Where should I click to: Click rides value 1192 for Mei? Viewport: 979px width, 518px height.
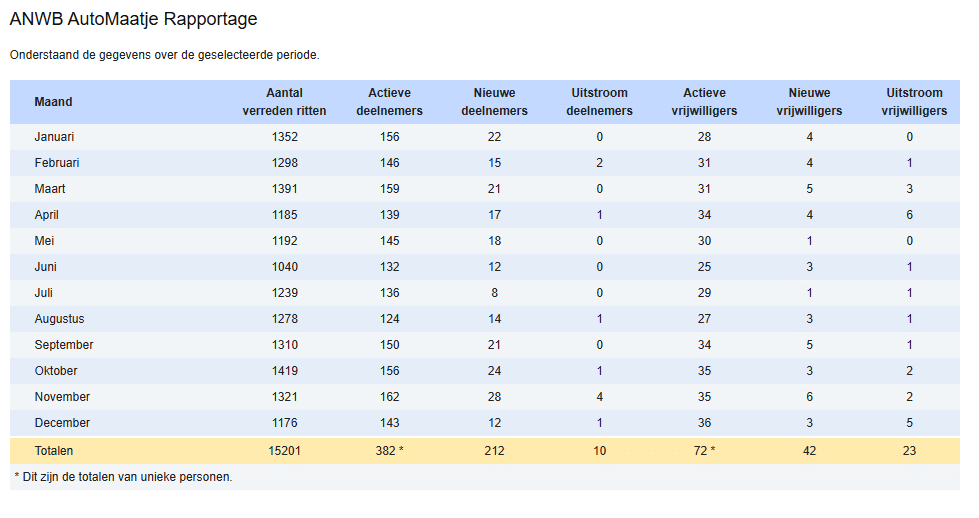(x=285, y=241)
